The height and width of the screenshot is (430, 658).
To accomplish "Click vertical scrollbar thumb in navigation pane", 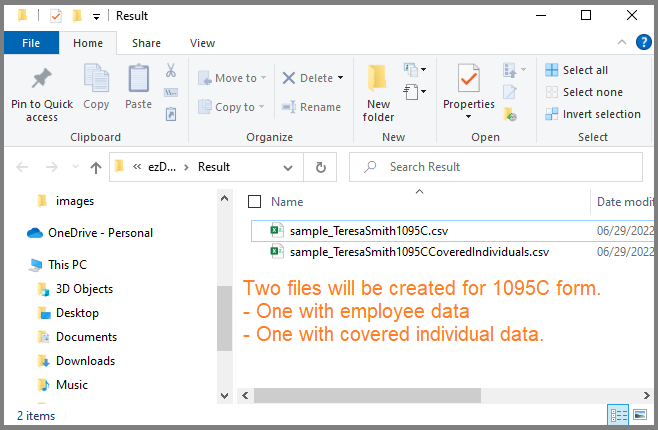I will 225,318.
